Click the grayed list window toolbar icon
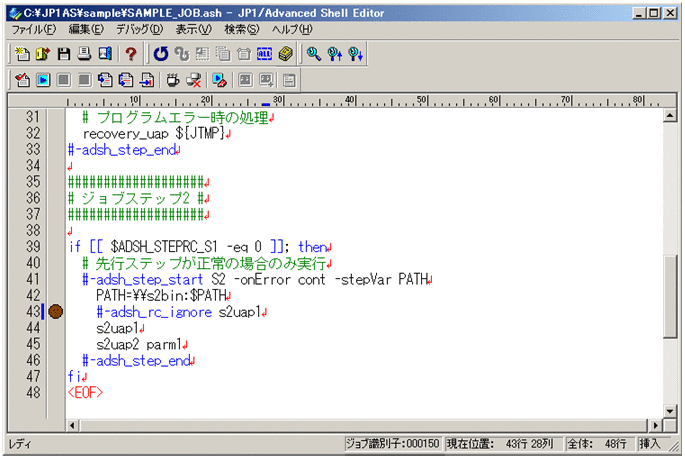Viewport: 685px width, 459px height. click(289, 80)
